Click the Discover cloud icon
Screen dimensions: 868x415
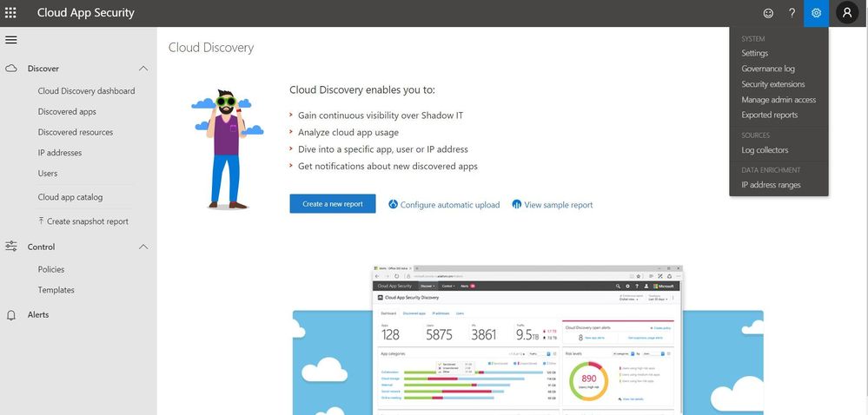[11, 69]
